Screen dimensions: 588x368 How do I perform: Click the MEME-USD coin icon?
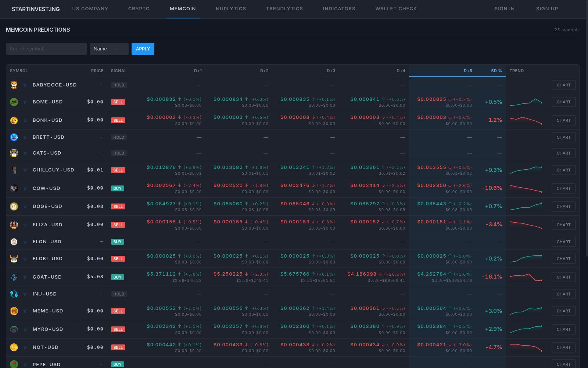(14, 311)
